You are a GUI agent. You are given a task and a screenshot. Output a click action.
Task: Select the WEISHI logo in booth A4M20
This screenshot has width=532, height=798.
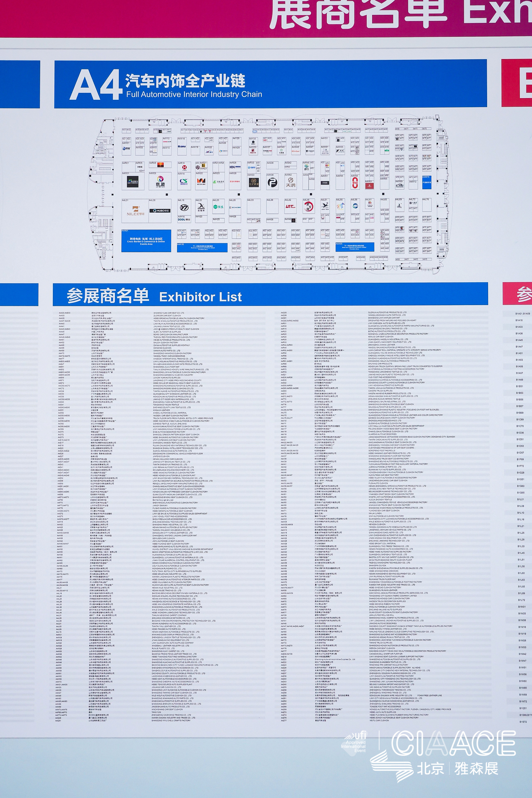(x=201, y=181)
